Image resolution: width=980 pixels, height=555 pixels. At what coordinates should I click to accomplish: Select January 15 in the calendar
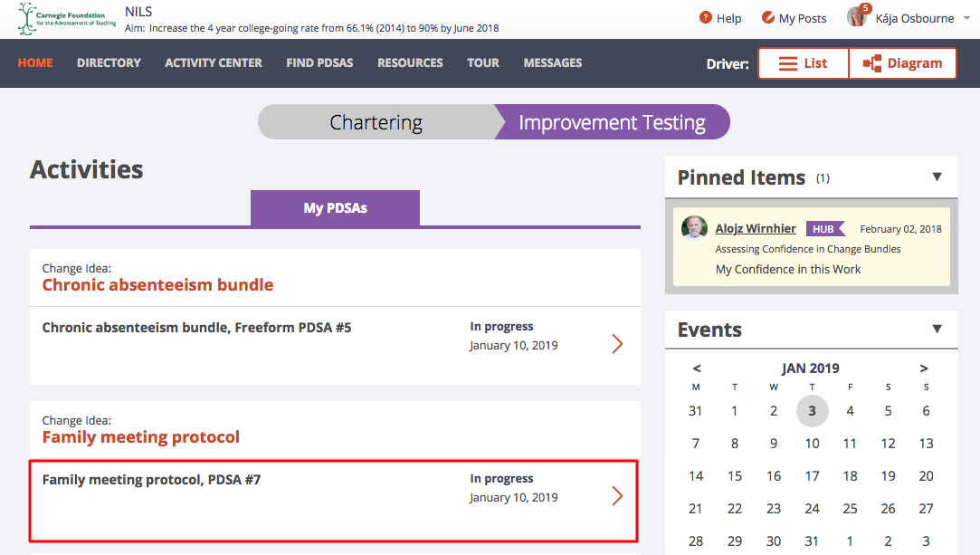pyautogui.click(x=735, y=476)
